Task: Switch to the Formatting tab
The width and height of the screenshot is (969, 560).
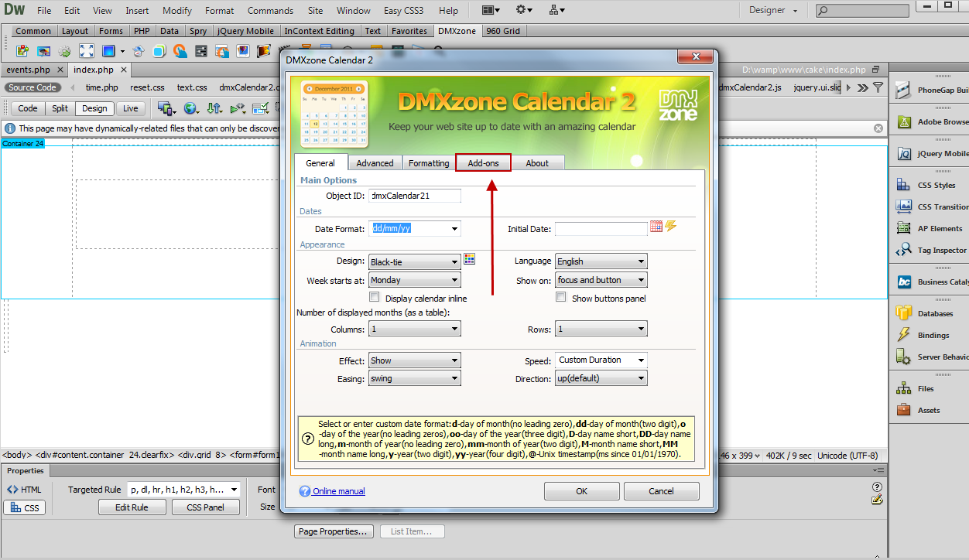Action: click(429, 163)
